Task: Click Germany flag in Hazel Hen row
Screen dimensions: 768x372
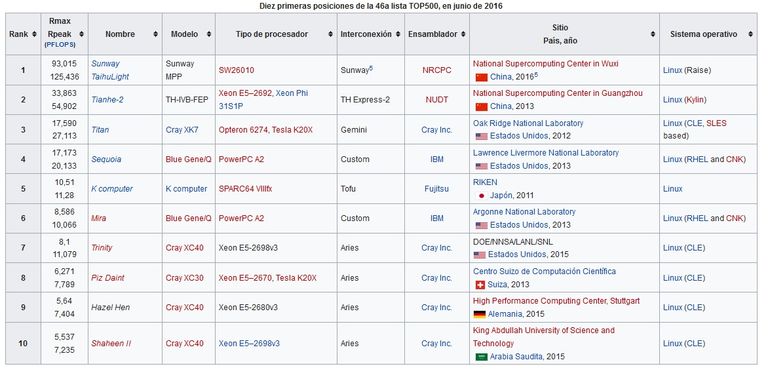Action: [480, 314]
